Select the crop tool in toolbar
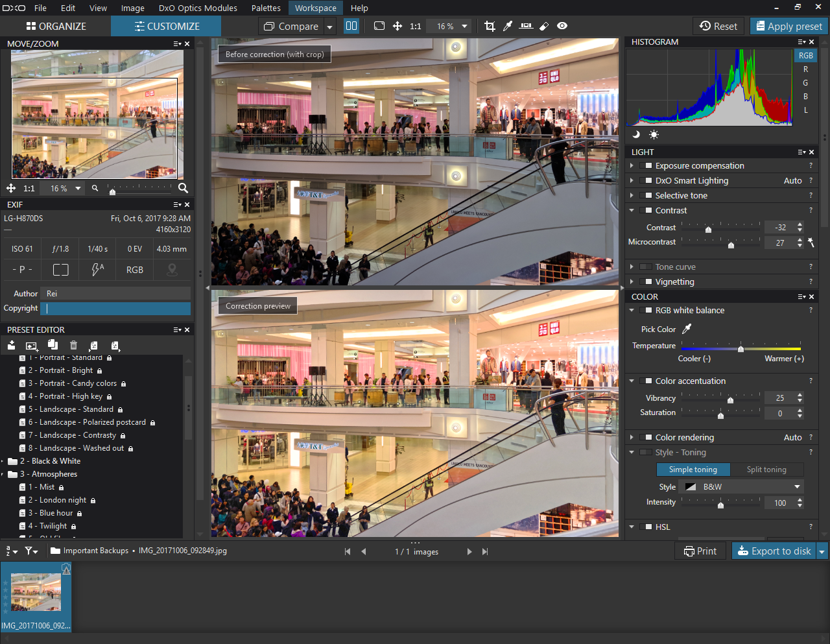830x644 pixels. point(490,26)
